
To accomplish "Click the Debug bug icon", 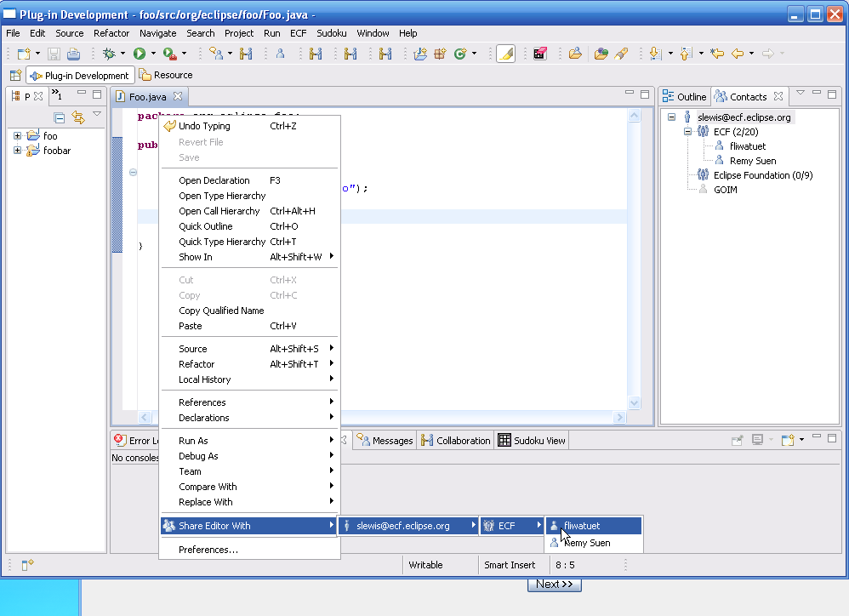I will click(110, 54).
